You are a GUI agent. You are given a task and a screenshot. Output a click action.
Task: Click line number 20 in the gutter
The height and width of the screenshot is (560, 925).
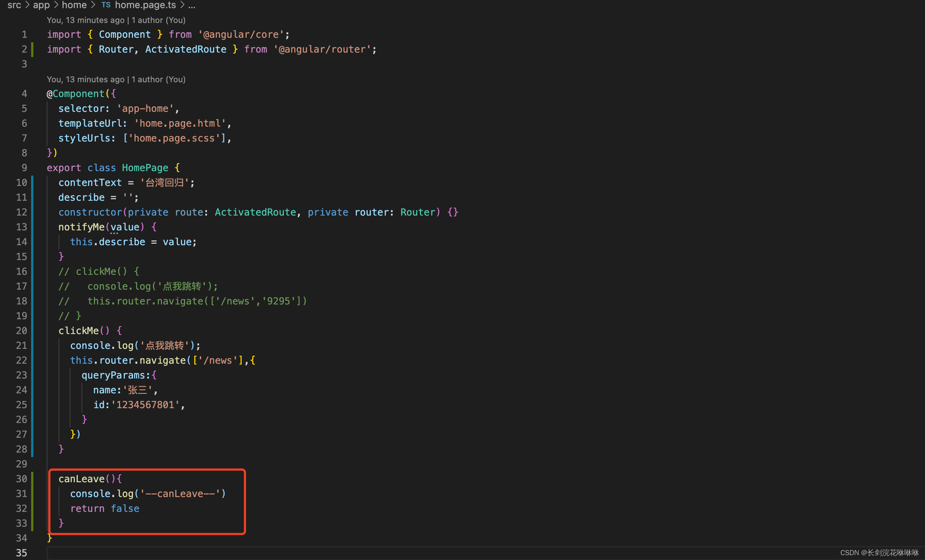pos(21,331)
